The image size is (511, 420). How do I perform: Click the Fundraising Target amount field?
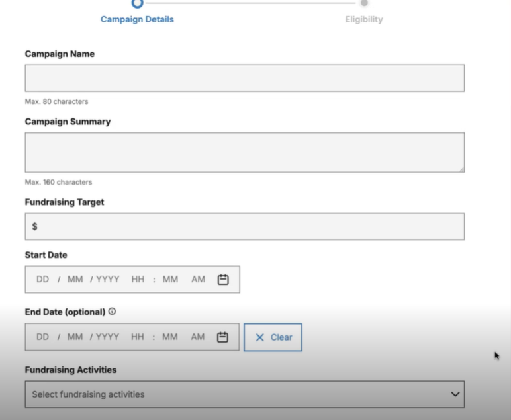245,227
